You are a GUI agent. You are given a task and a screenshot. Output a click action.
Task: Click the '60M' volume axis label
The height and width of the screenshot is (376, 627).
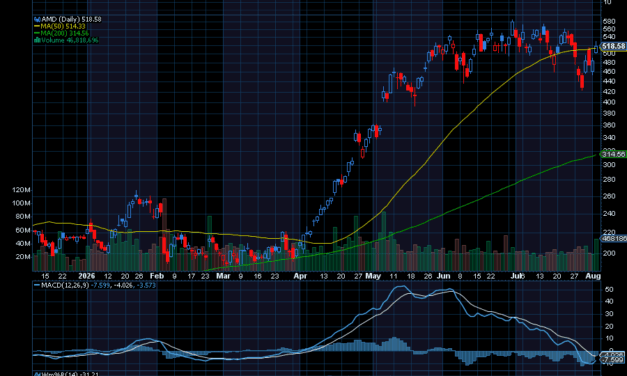[x=23, y=230]
